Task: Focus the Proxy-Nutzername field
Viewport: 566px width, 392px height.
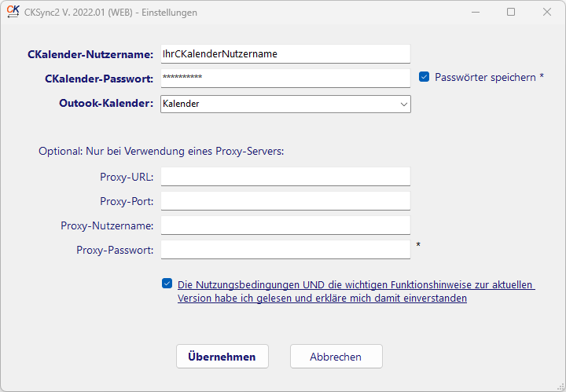Action: click(x=285, y=225)
